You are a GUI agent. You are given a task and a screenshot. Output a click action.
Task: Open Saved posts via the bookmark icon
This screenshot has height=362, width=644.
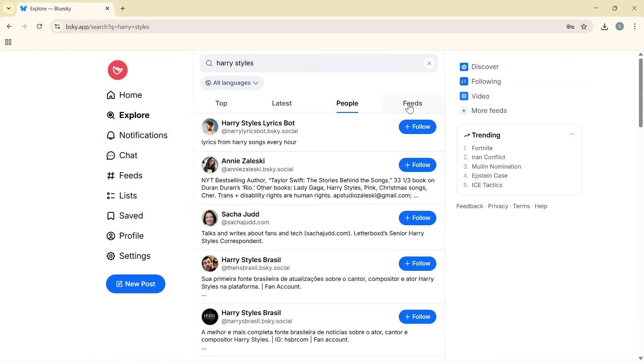[111, 216]
